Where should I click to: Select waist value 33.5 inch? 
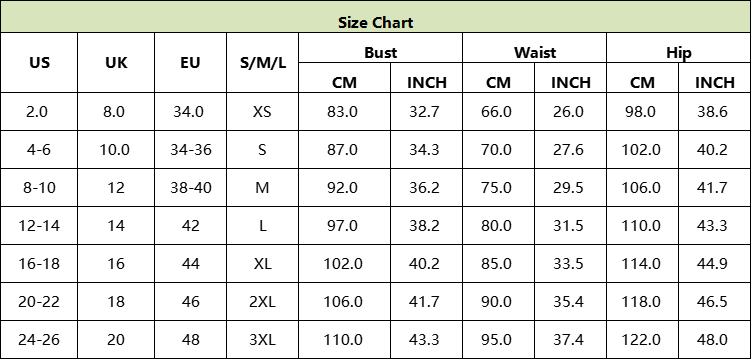pyautogui.click(x=568, y=263)
